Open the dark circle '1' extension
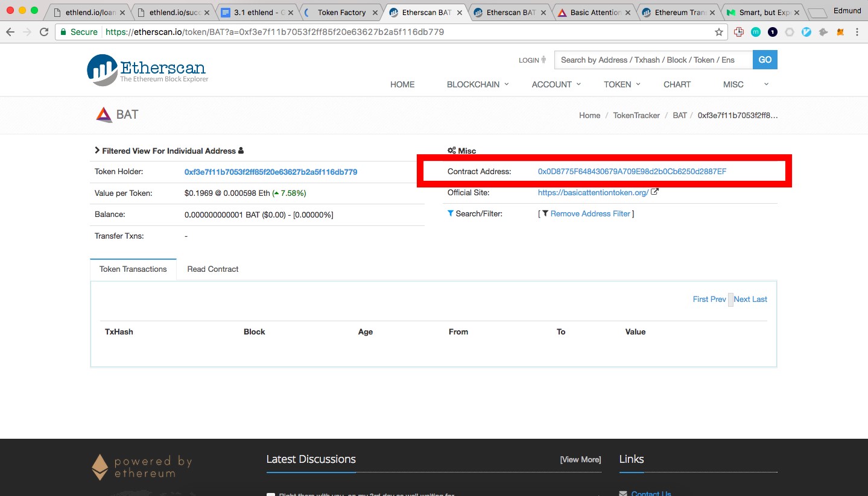Screen dimensions: 868x496 click(x=773, y=32)
